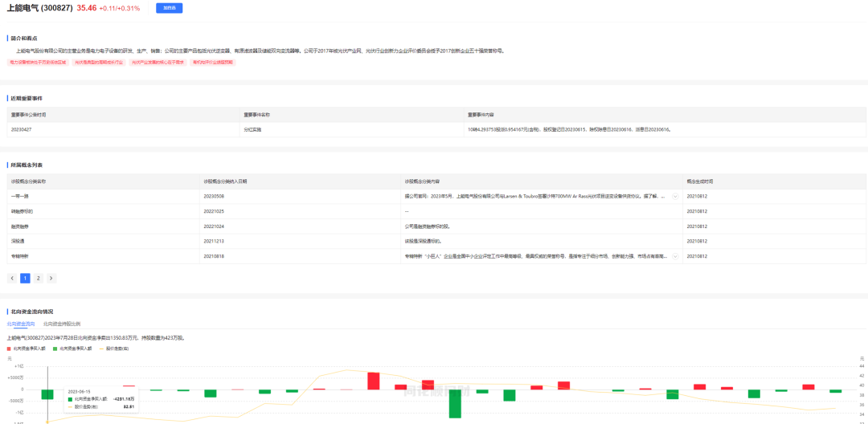Click the green bar marked 2023-06-15

47,394
